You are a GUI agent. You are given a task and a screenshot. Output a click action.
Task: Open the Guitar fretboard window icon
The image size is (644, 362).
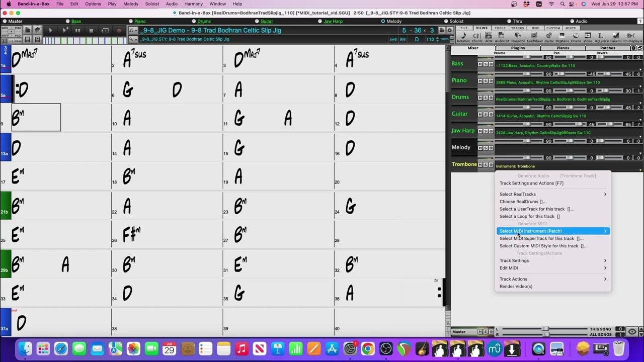(549, 36)
